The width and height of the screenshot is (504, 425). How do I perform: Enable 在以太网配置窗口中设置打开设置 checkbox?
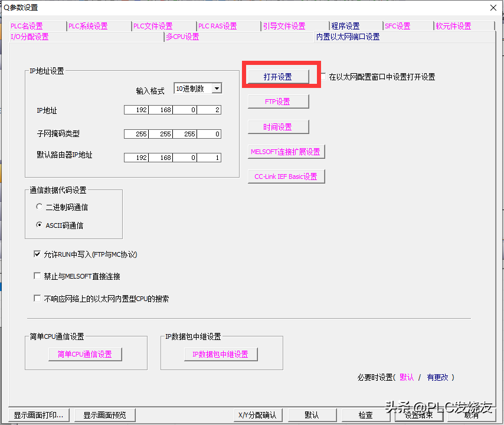pos(323,76)
